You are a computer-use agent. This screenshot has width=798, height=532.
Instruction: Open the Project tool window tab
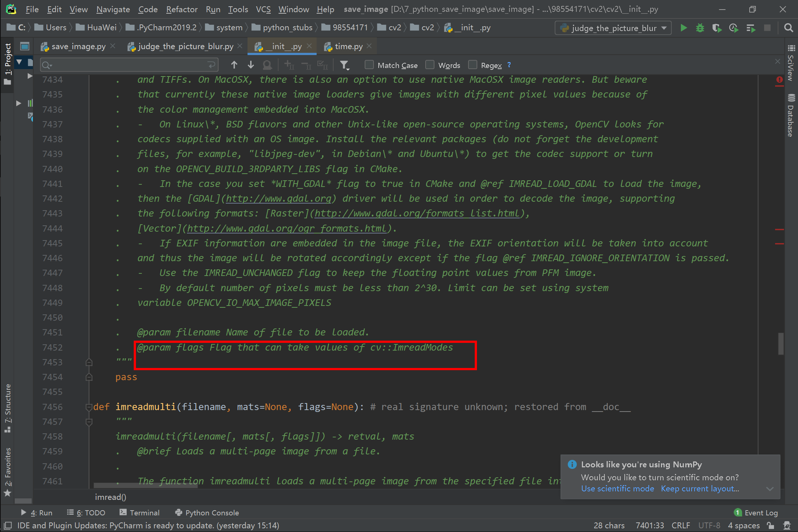(7, 64)
